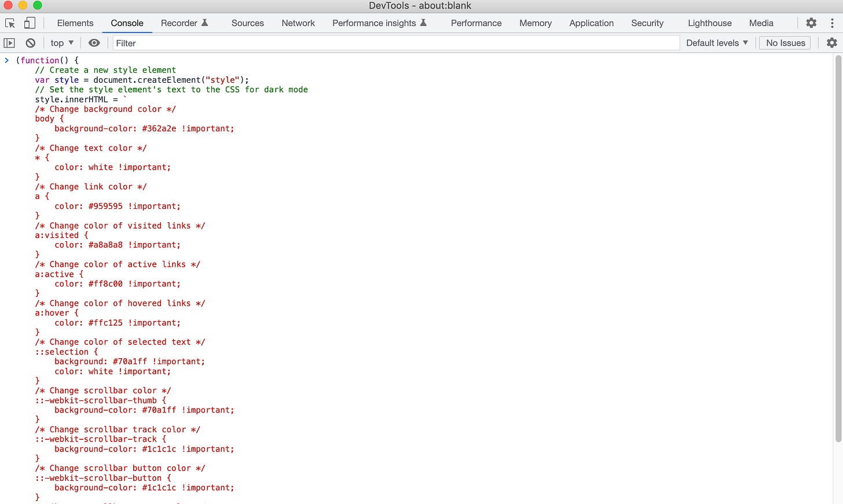Click 'background-color: #1c1c1c' under scrollbar-track
843x504 pixels.
click(144, 449)
